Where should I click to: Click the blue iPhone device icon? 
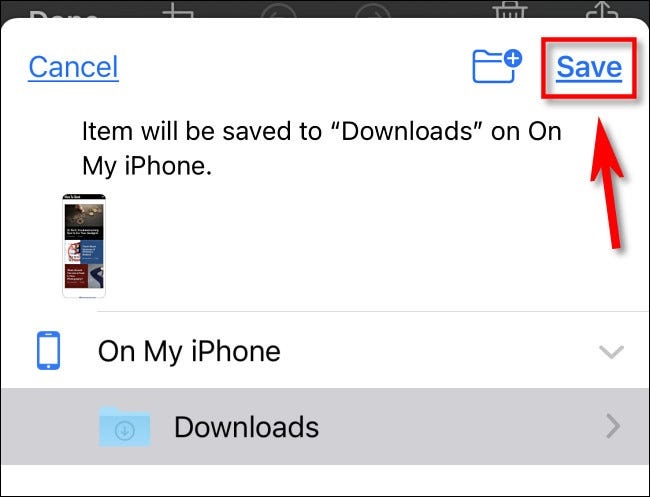49,350
